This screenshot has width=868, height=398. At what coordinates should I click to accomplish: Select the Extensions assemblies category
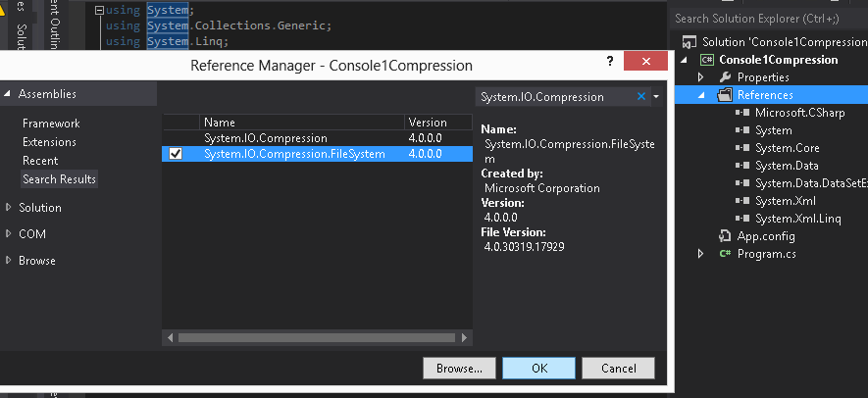pos(49,142)
